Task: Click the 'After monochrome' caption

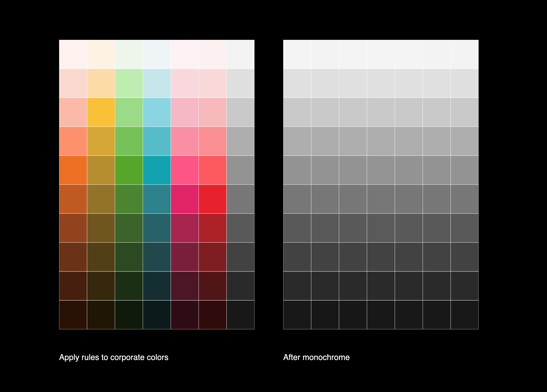Action: pyautogui.click(x=316, y=357)
